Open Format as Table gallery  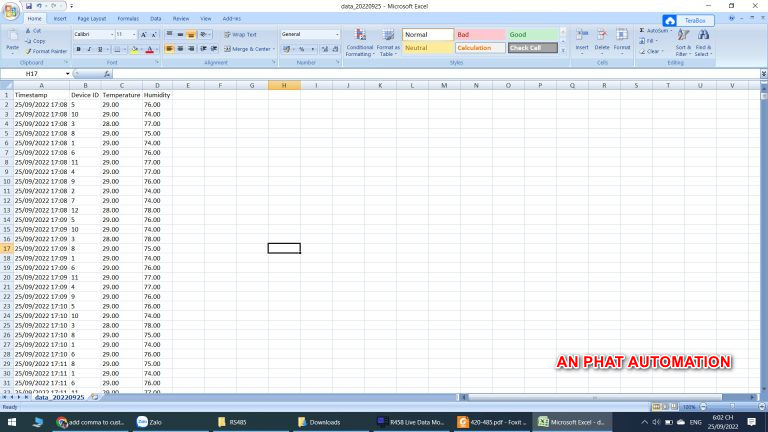tap(388, 43)
